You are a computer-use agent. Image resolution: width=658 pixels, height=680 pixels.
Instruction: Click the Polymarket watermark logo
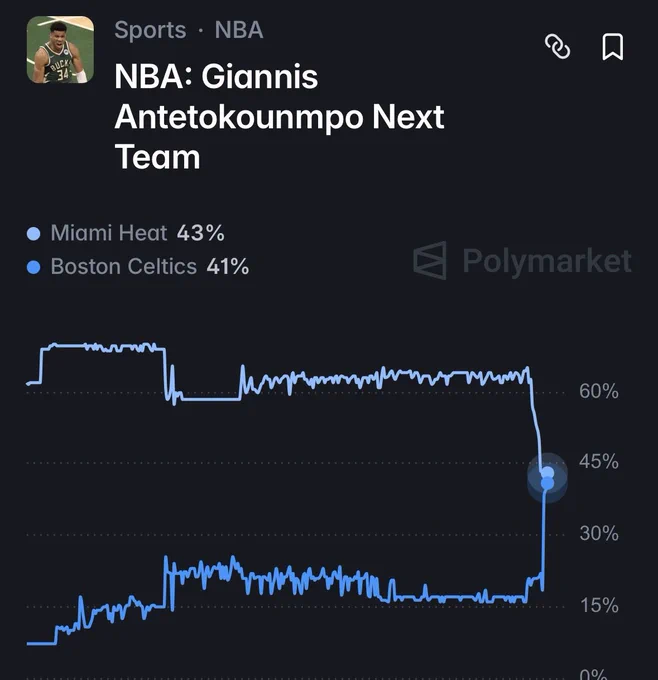click(430, 261)
